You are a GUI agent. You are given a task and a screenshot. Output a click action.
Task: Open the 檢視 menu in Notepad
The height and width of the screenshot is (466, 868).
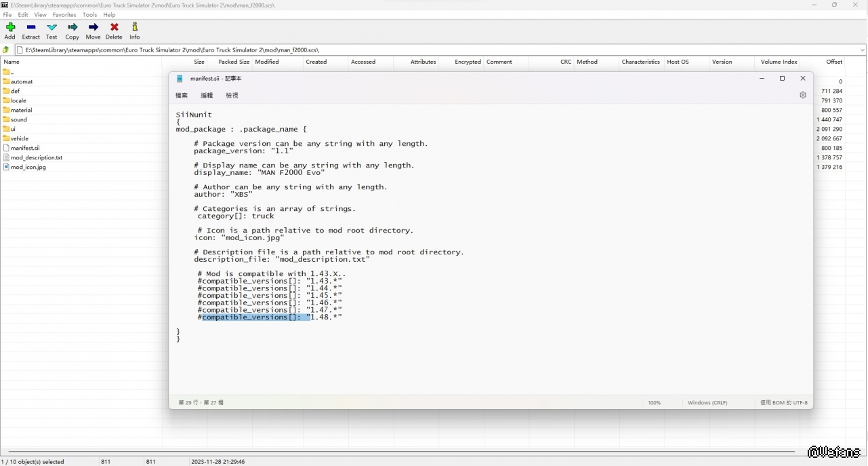[x=232, y=96]
